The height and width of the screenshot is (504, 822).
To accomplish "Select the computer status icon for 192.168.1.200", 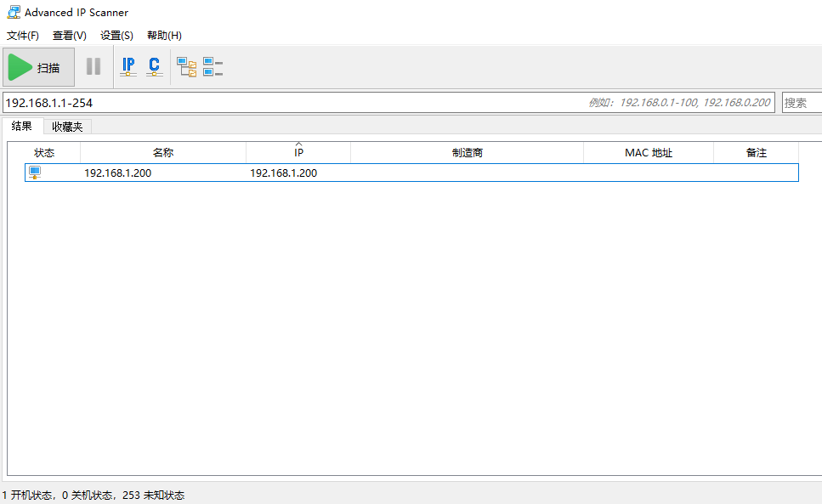I will tap(35, 173).
